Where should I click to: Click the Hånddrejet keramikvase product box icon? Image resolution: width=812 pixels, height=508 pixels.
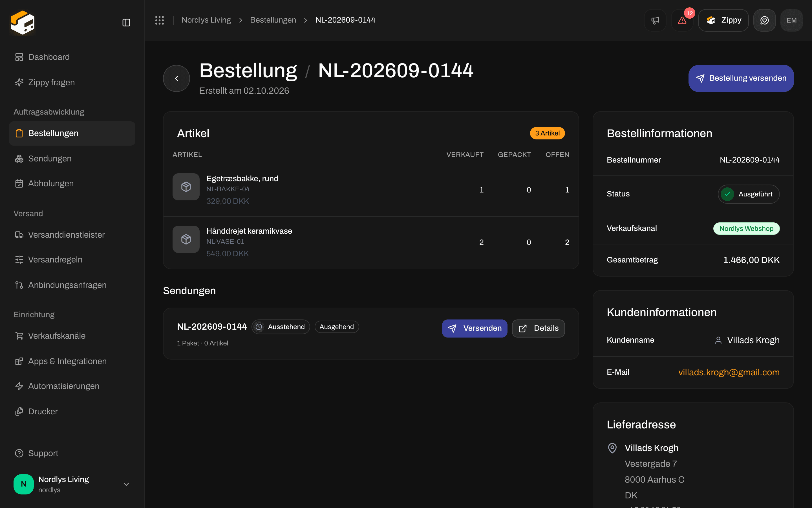coord(186,239)
